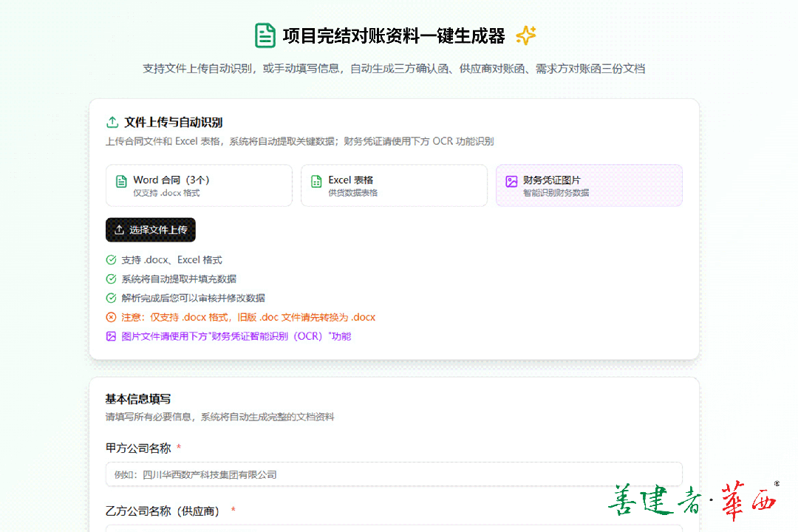Click the 财务凭证图片 image icon
The width and height of the screenshot is (798, 532).
click(x=511, y=182)
